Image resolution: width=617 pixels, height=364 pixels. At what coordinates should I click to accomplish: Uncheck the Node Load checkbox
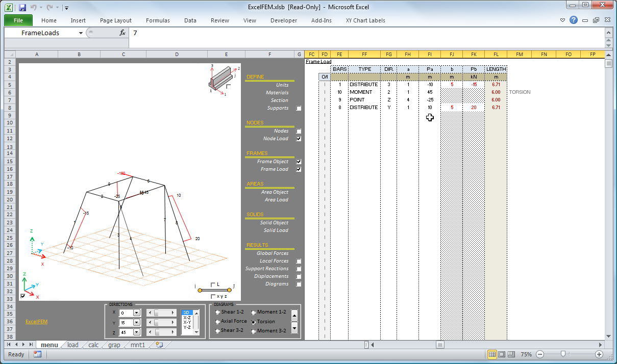pyautogui.click(x=299, y=139)
